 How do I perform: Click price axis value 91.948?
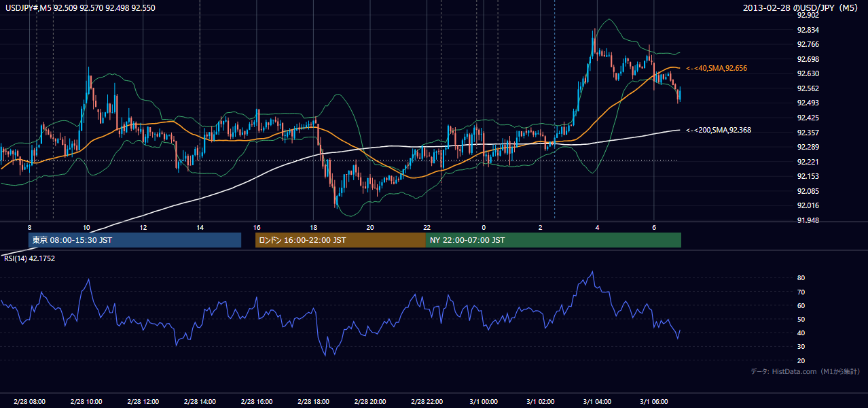tap(808, 220)
